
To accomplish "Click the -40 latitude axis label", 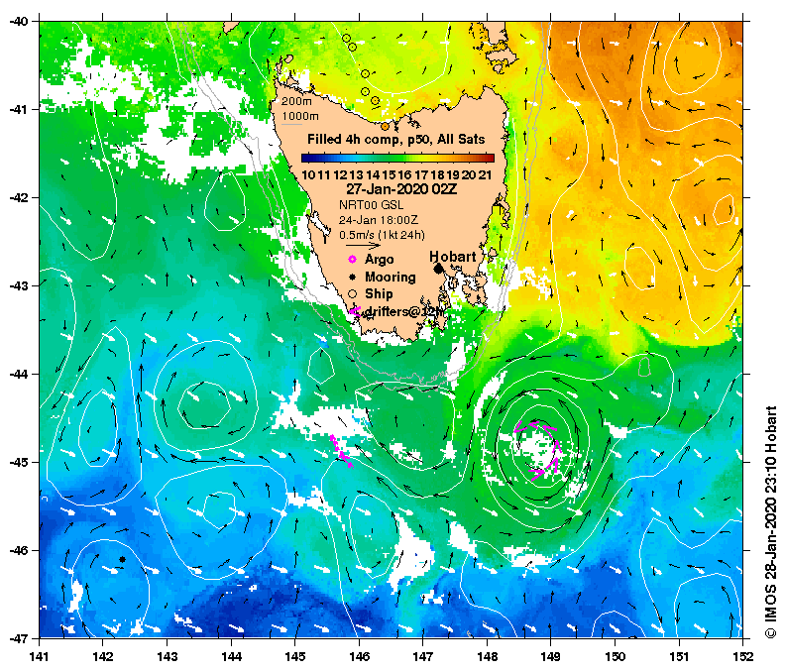I will coord(19,21).
